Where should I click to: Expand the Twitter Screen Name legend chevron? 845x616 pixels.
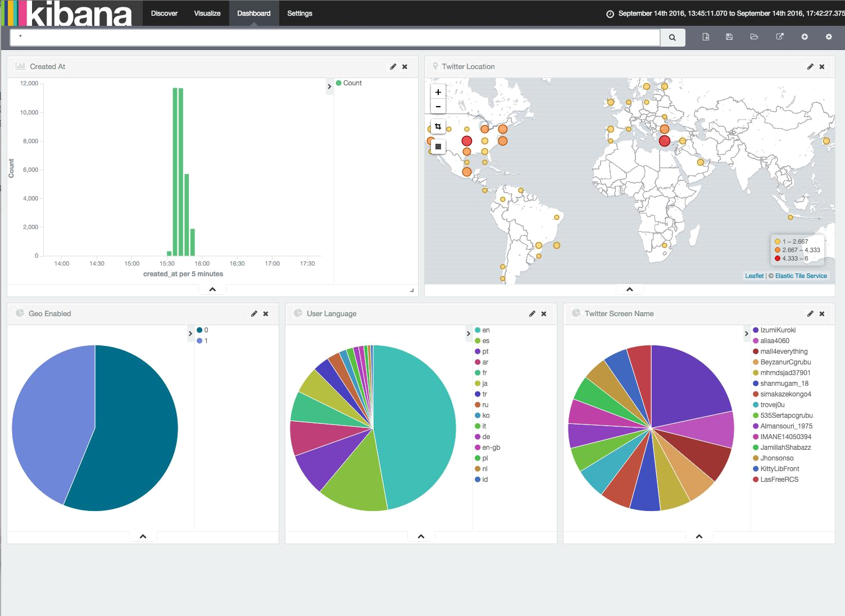[747, 333]
